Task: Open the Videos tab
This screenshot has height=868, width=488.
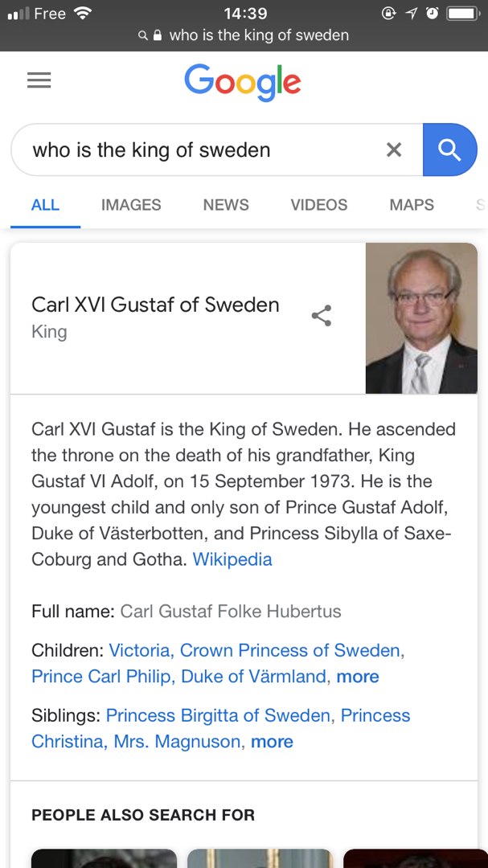Action: coord(319,205)
